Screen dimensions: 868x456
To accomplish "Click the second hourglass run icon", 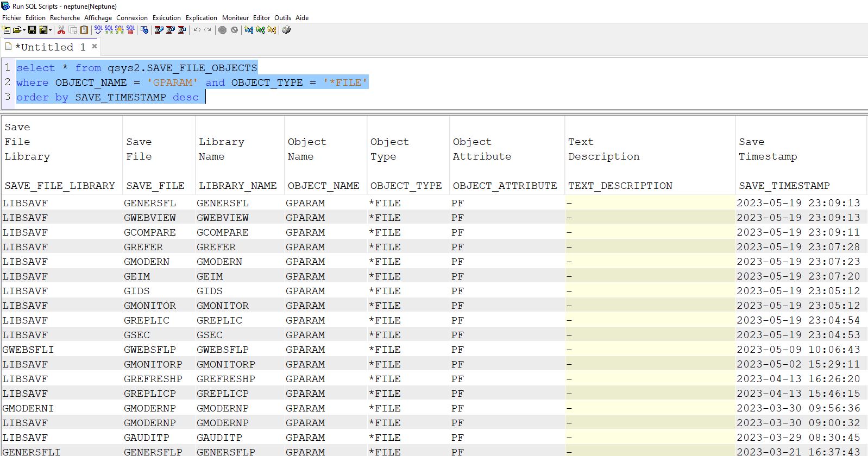I will (x=170, y=30).
